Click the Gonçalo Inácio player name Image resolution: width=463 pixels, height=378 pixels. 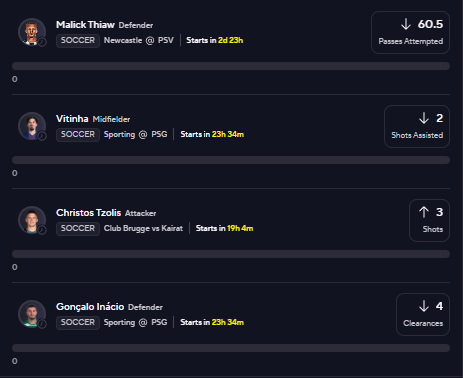pos(90,307)
